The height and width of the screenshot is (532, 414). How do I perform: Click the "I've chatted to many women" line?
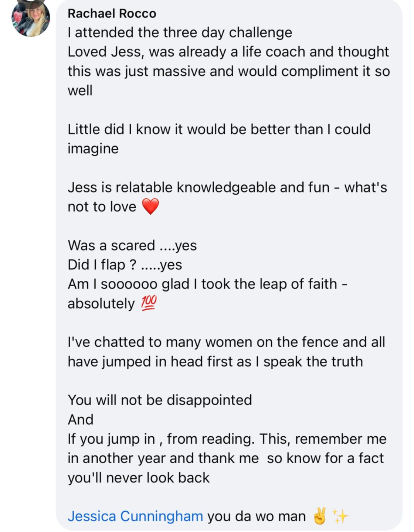point(226,342)
